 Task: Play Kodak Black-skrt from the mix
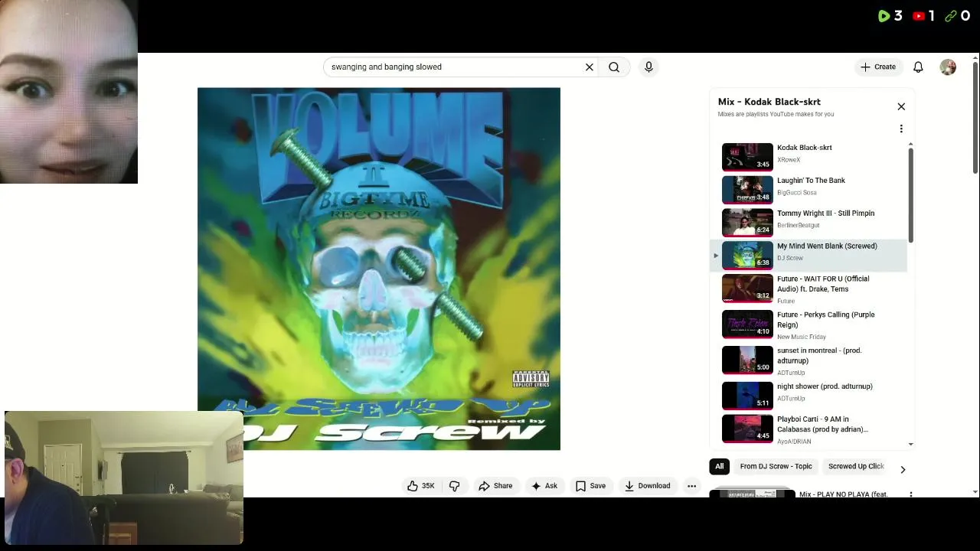809,156
